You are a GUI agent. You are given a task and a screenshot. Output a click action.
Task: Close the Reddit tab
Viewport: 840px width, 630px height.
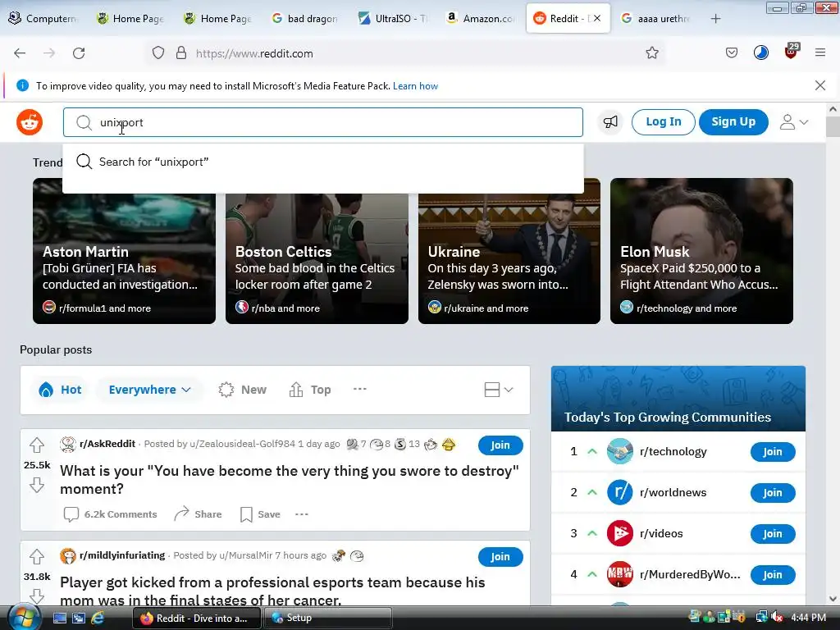coord(597,18)
